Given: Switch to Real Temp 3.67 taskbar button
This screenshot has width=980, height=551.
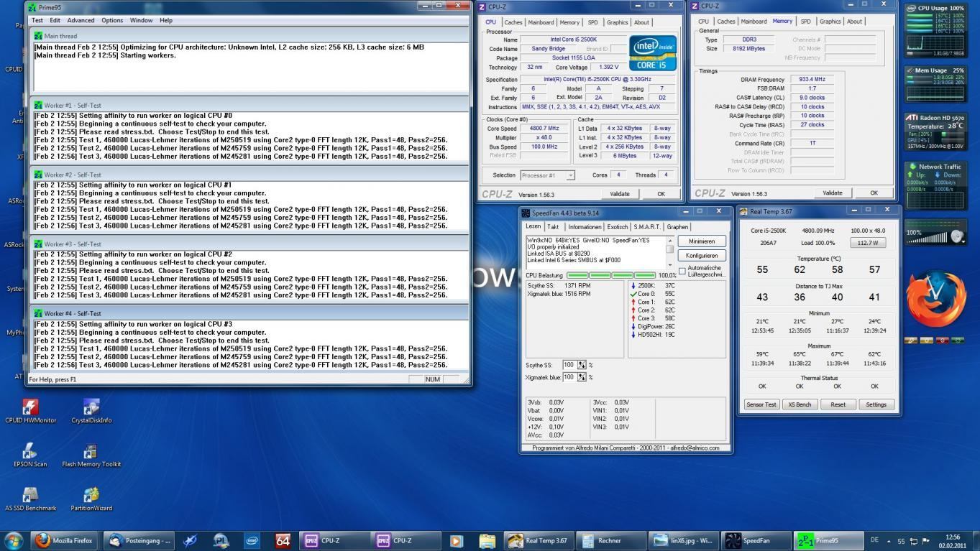Looking at the screenshot, I should 539,540.
